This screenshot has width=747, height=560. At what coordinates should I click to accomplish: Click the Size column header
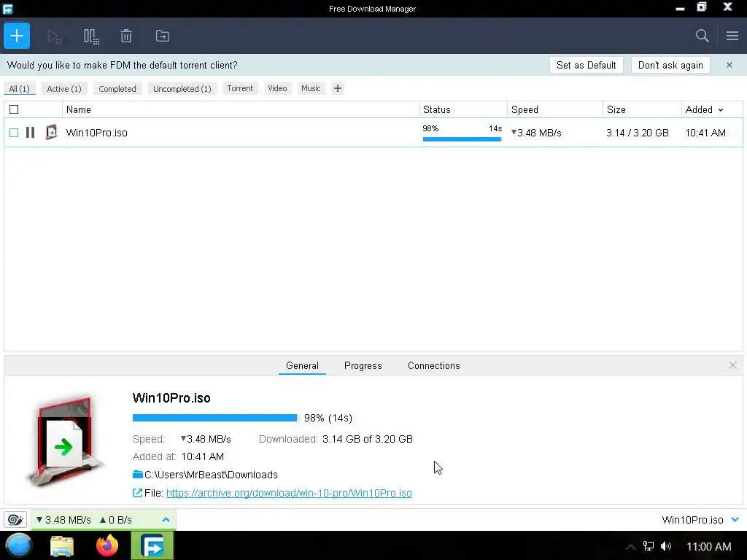point(642,109)
